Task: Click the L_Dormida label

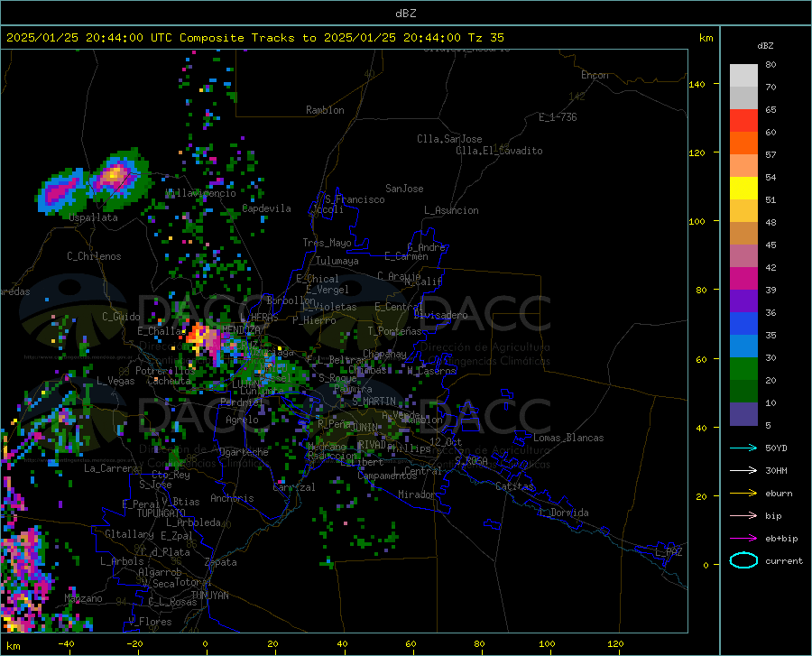Action: (x=564, y=513)
